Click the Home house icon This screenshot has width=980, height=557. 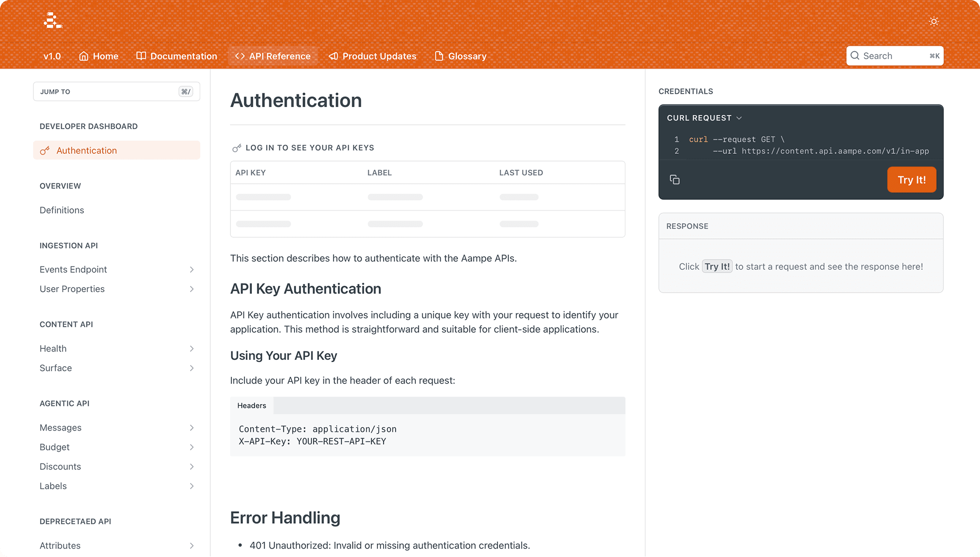pos(83,56)
